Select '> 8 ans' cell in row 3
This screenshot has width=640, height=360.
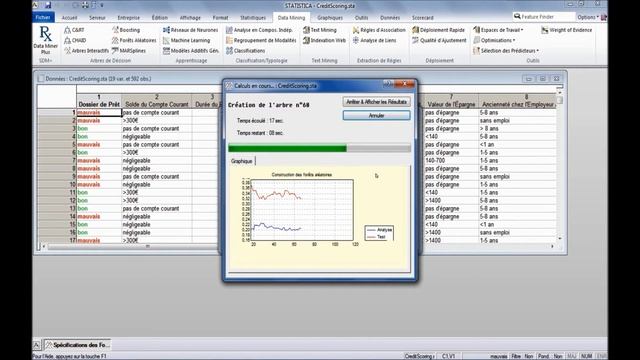518,129
